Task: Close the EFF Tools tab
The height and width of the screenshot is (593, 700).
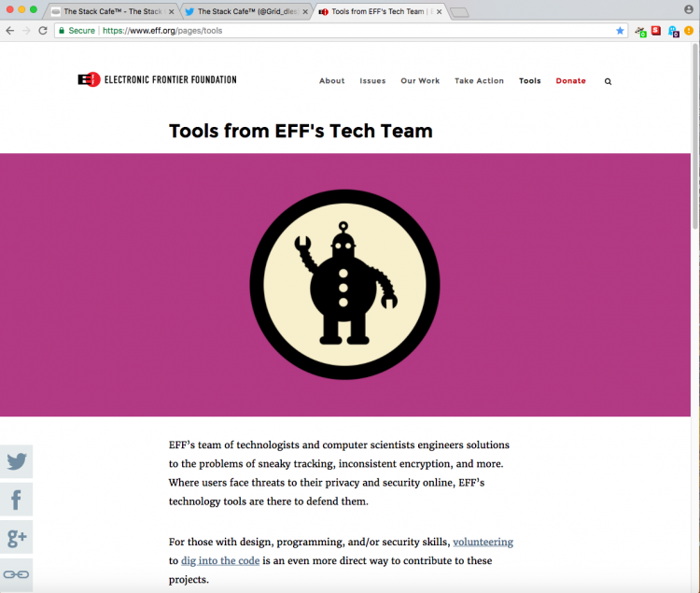Action: tap(440, 11)
